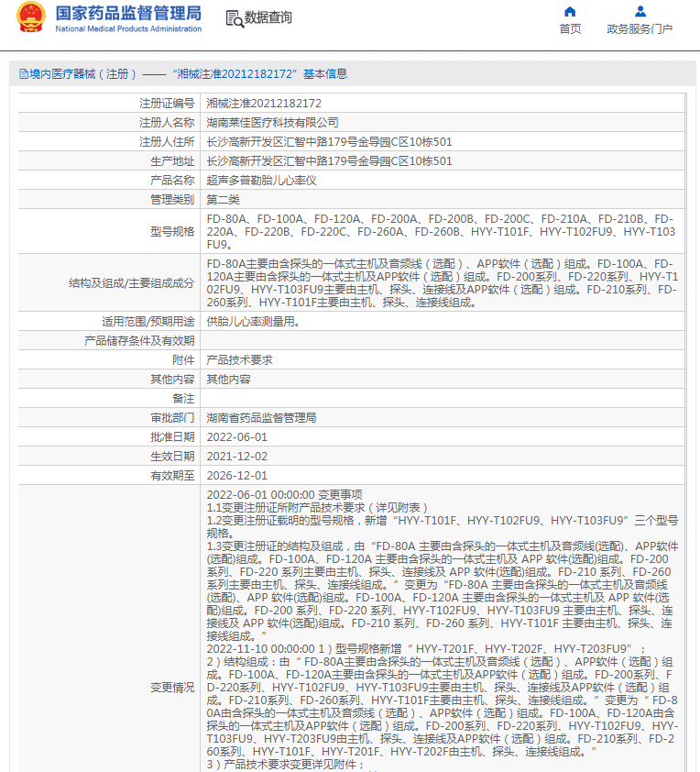Click 结构及组成/主要组成成分 label
Viewport: 700px width, 772px height.
[x=131, y=283]
